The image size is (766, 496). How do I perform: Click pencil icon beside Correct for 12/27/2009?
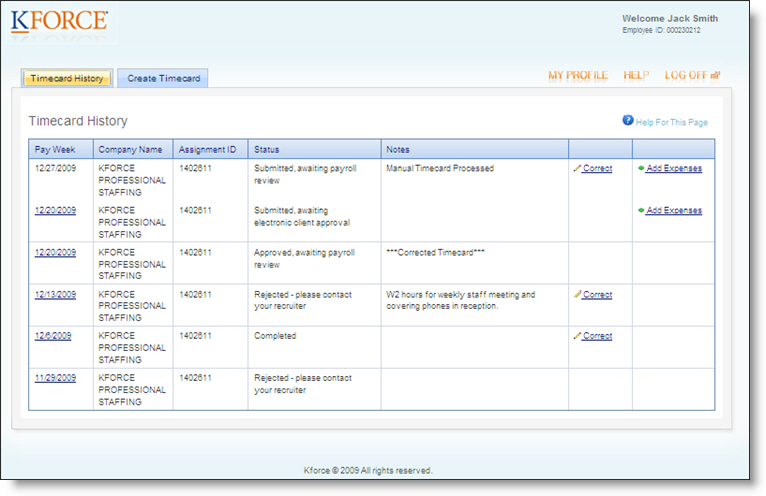click(x=577, y=168)
